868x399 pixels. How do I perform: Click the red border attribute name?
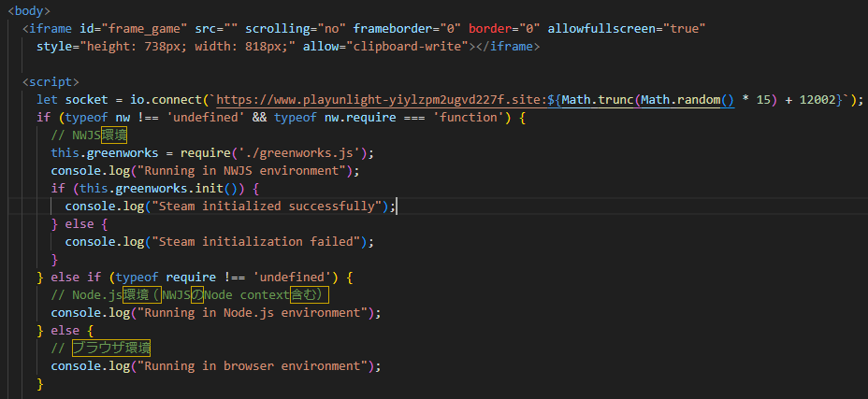pyautogui.click(x=489, y=28)
